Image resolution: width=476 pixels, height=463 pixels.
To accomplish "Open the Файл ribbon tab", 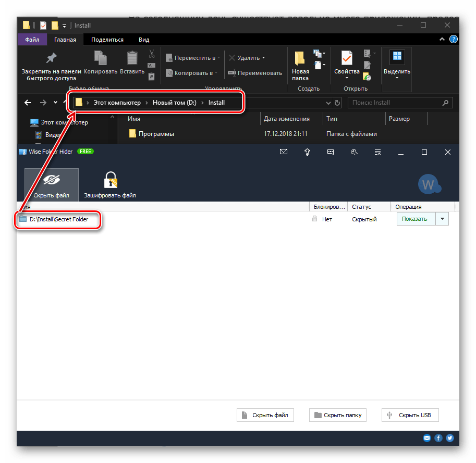I will (32, 40).
